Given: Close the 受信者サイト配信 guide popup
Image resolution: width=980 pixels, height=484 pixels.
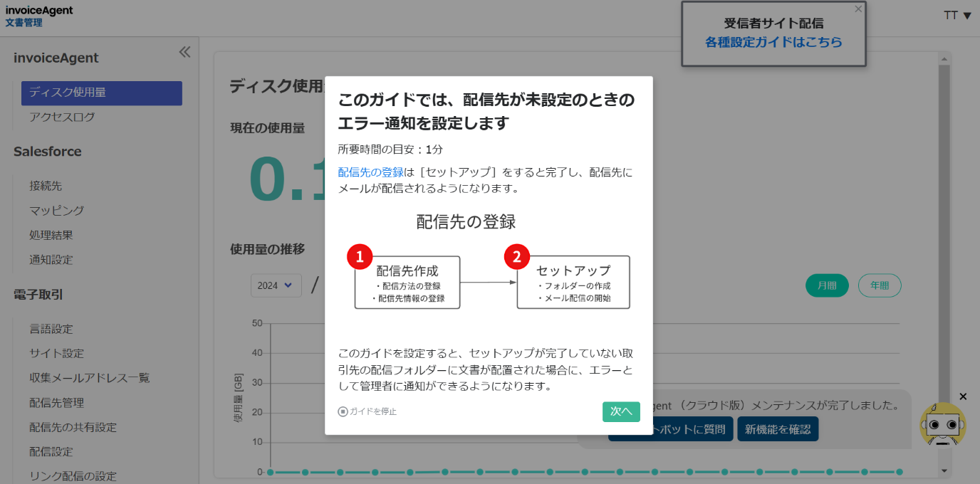Looking at the screenshot, I should pos(858,9).
